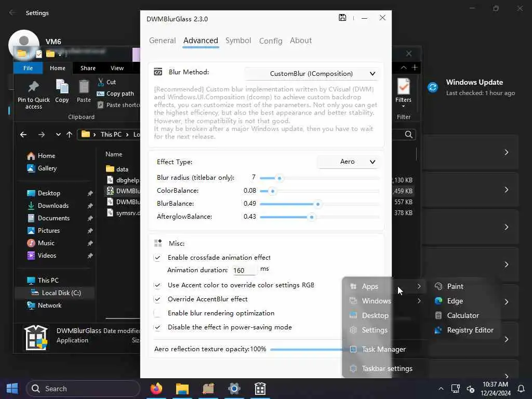Open the notification bell in taskbar
This screenshot has height=399, width=532.
click(x=521, y=389)
